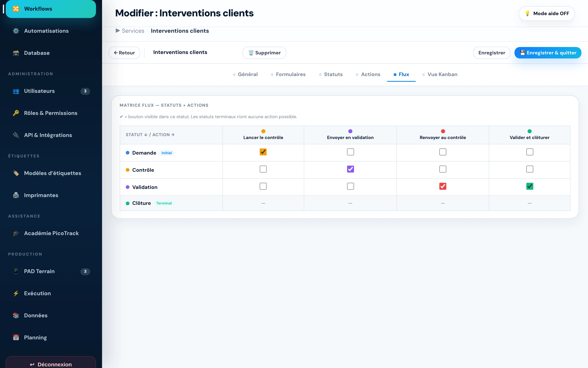This screenshot has height=368, width=588.
Task: Click the breadcrumb play triangle icon
Action: (118, 31)
